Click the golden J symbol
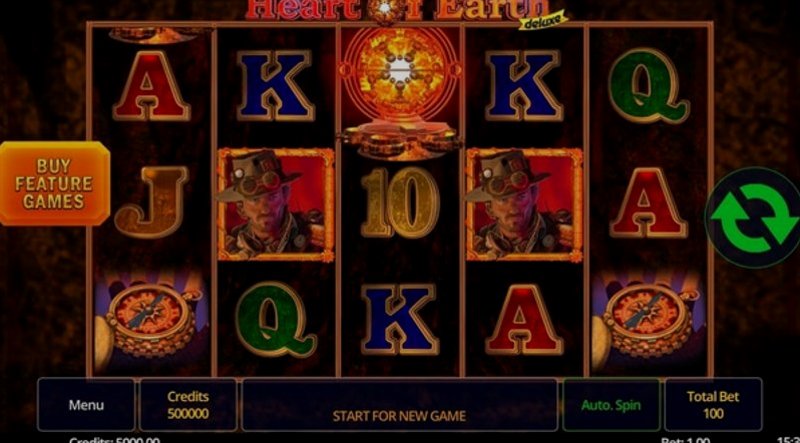 coord(152,203)
